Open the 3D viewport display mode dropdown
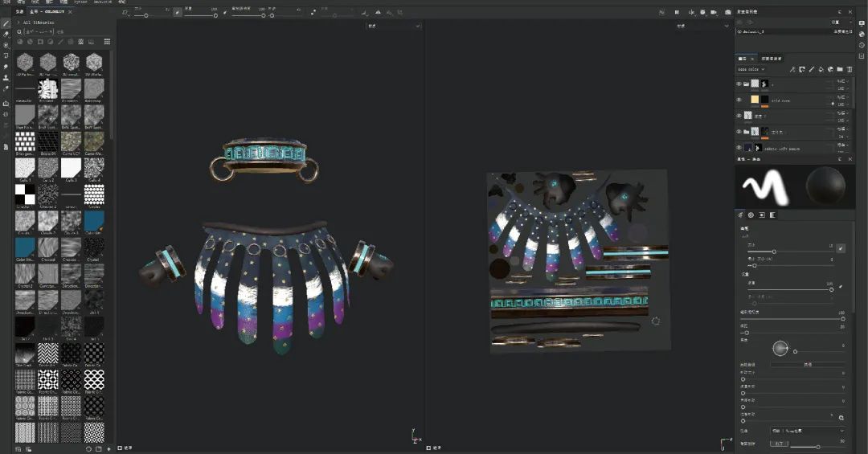Image resolution: width=868 pixels, height=454 pixels. tap(394, 26)
